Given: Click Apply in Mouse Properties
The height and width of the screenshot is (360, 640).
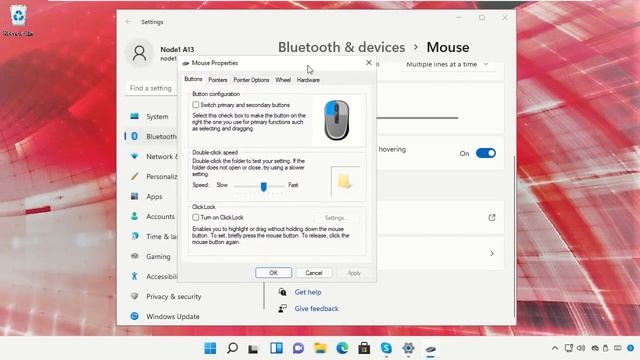Looking at the screenshot, I should tap(354, 273).
